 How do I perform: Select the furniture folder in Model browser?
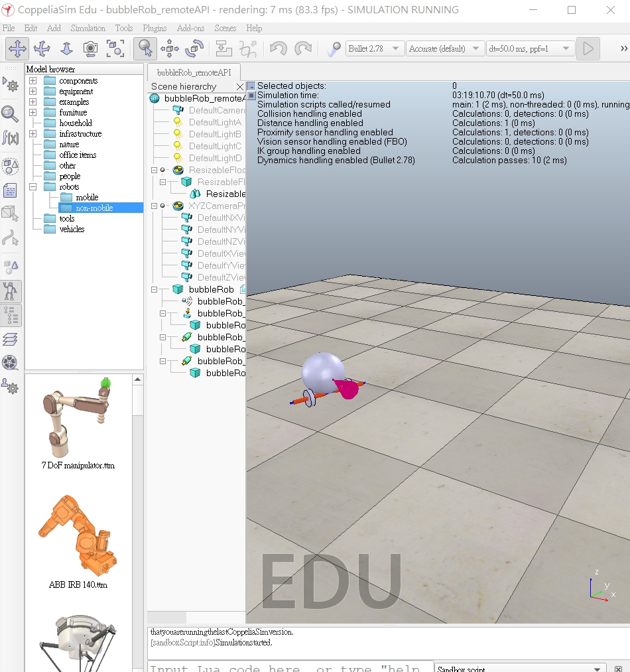pyautogui.click(x=73, y=113)
